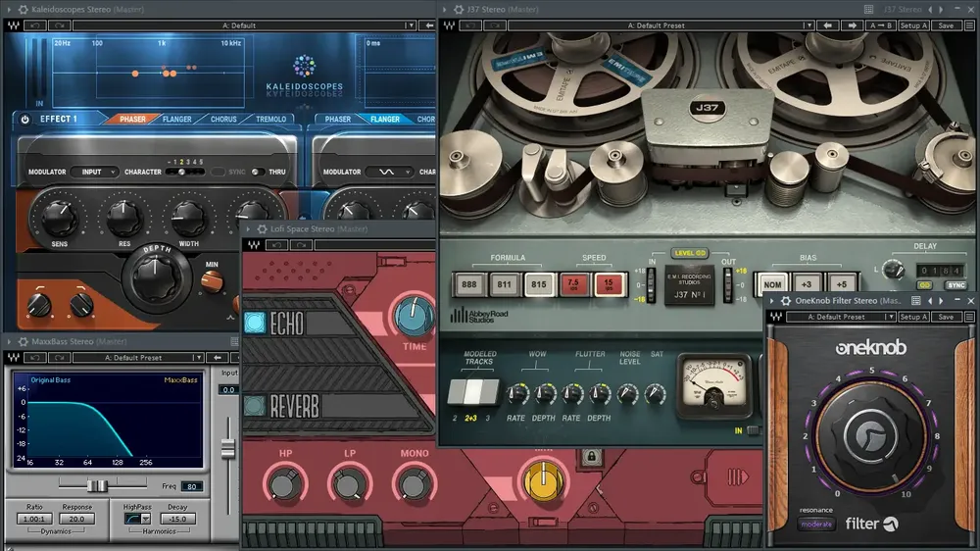
Task: Open Lofi Space plugin settings gear icon
Action: (262, 228)
